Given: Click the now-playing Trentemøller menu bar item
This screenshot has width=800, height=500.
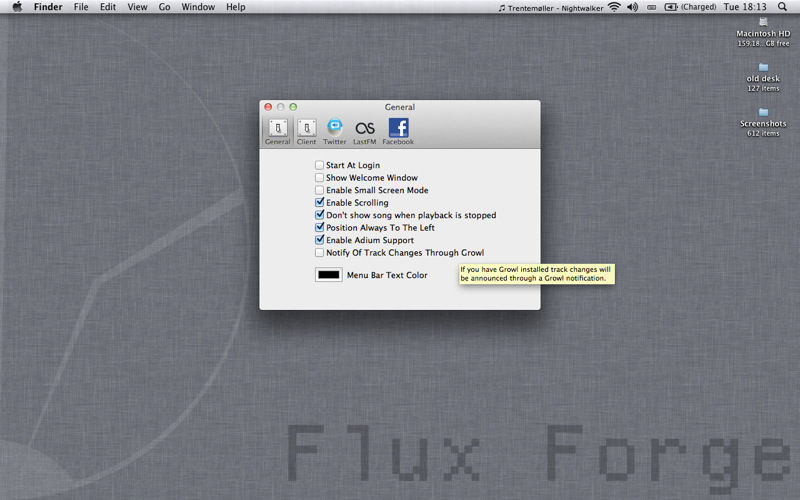Looking at the screenshot, I should 551,7.
